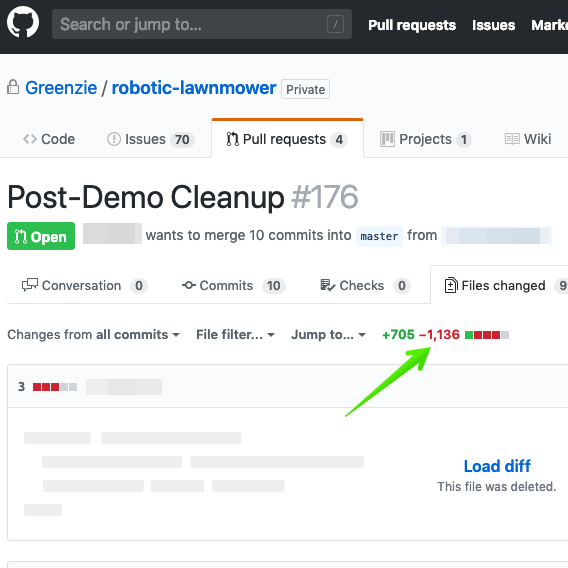Click 'This file was deleted.' text
This screenshot has height=568, width=568.
497,486
